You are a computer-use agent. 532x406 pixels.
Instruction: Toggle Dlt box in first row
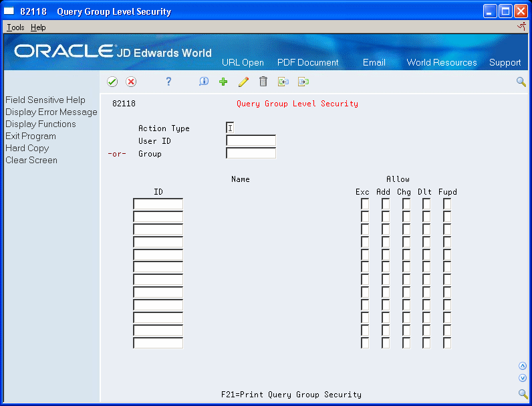point(426,204)
